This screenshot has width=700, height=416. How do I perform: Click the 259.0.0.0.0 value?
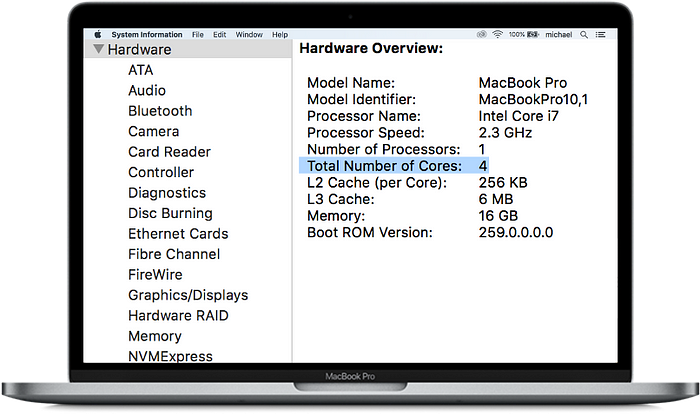point(516,233)
